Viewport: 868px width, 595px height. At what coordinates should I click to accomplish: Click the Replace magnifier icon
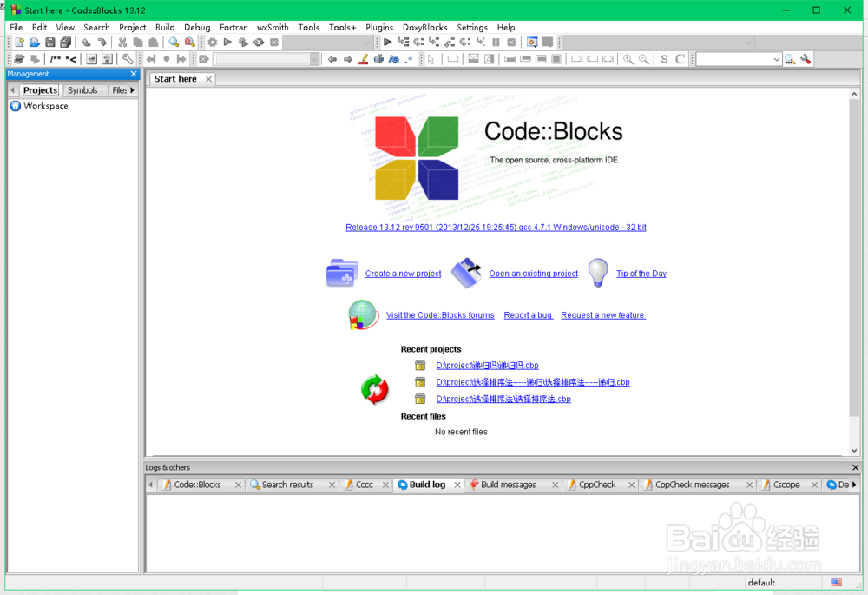point(189,42)
